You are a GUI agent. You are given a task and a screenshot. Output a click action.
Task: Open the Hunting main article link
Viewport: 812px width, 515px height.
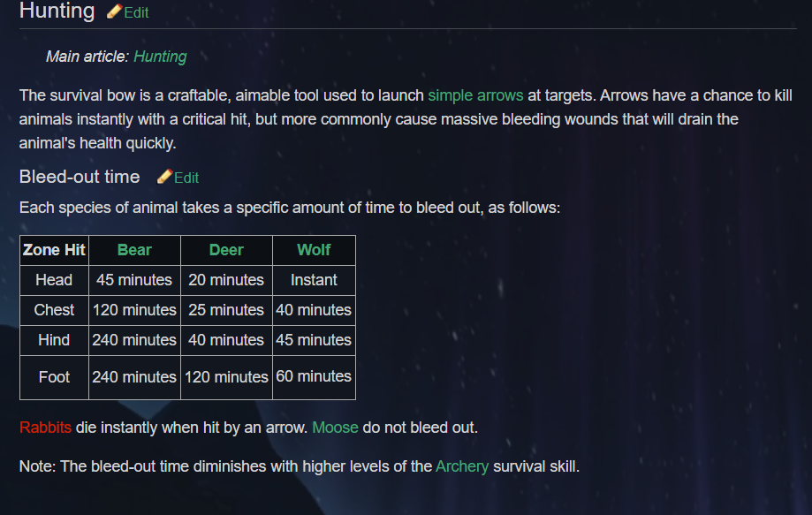[x=160, y=57]
